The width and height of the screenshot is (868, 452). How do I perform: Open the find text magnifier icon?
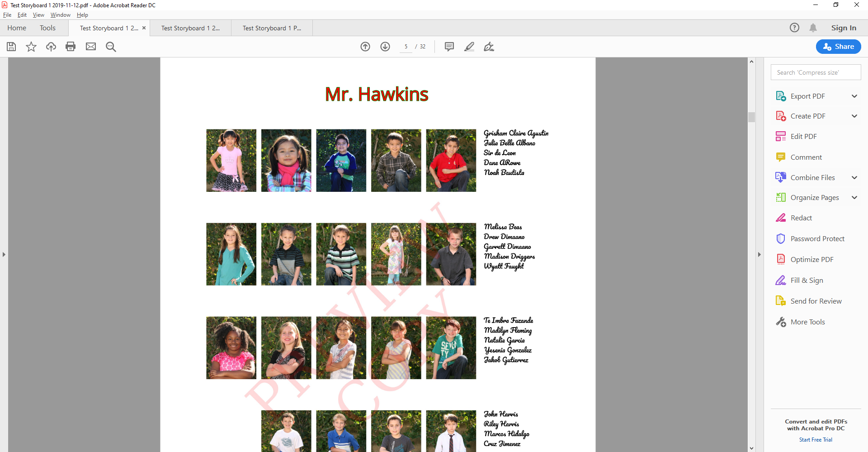pyautogui.click(x=111, y=47)
